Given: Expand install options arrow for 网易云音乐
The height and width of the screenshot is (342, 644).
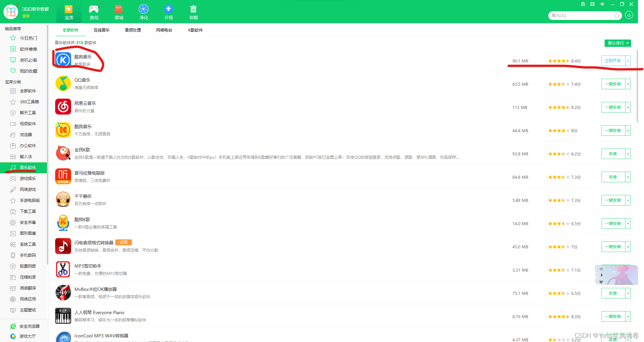Looking at the screenshot, I should point(628,107).
